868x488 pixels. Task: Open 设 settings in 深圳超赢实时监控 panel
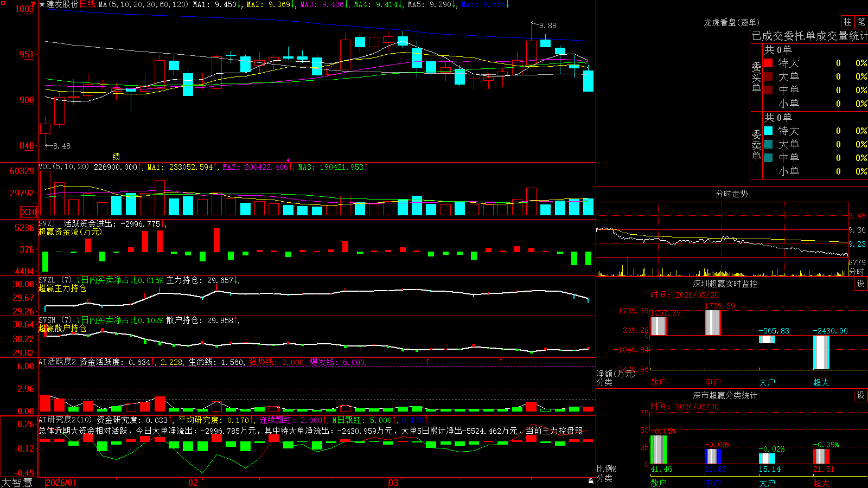861,284
